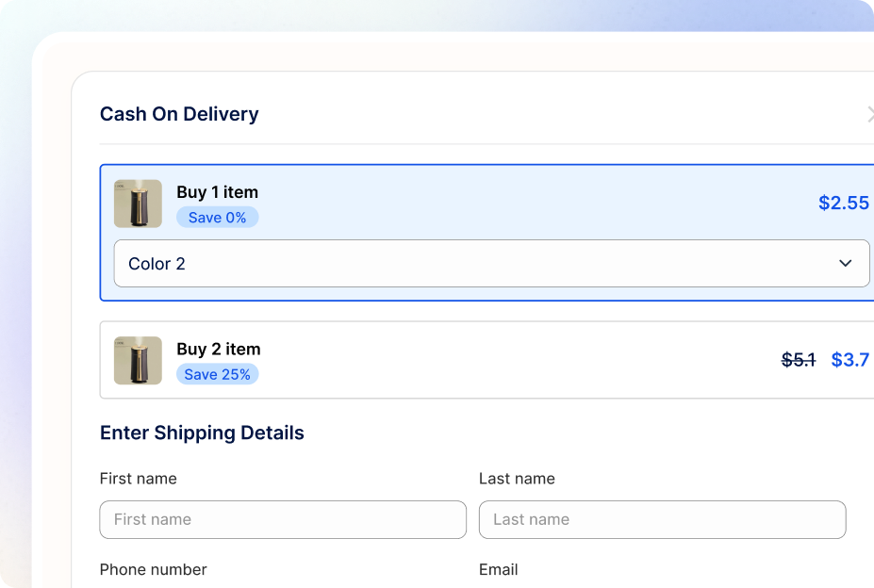Click the discounted $3.7 price

click(849, 359)
